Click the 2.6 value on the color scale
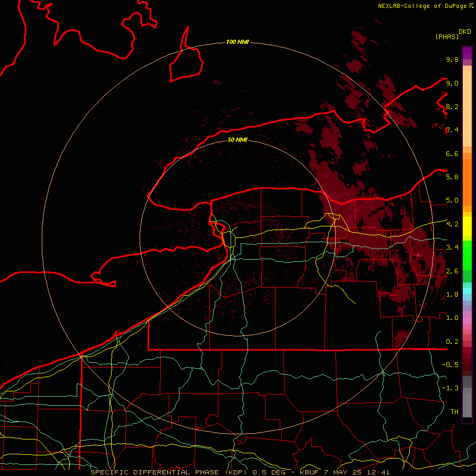This screenshot has height=476, width=476. [452, 271]
